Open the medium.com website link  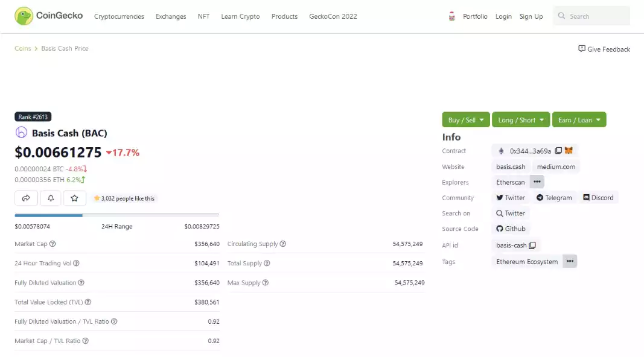coord(556,166)
